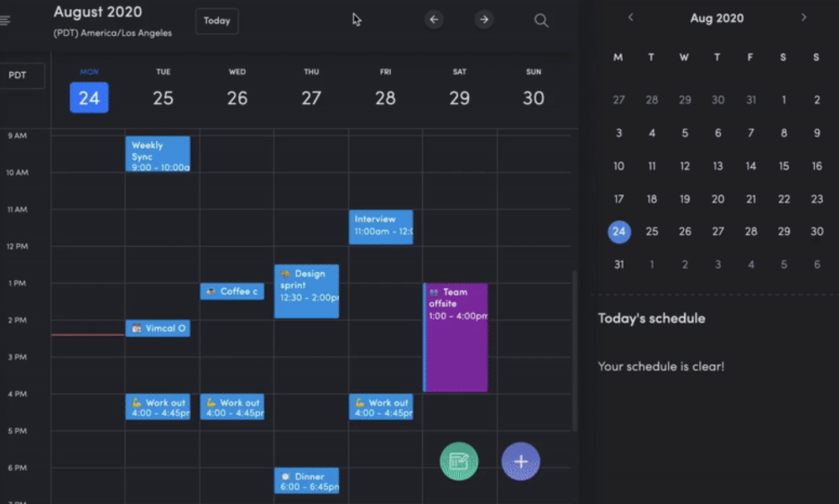Select date 6 in August mini calendar row
839x504 pixels.
718,133
